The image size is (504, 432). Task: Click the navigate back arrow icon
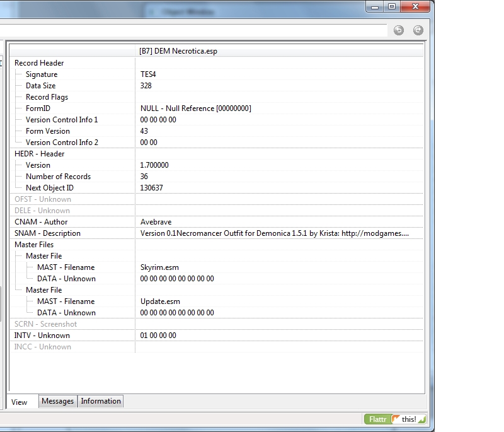[399, 30]
